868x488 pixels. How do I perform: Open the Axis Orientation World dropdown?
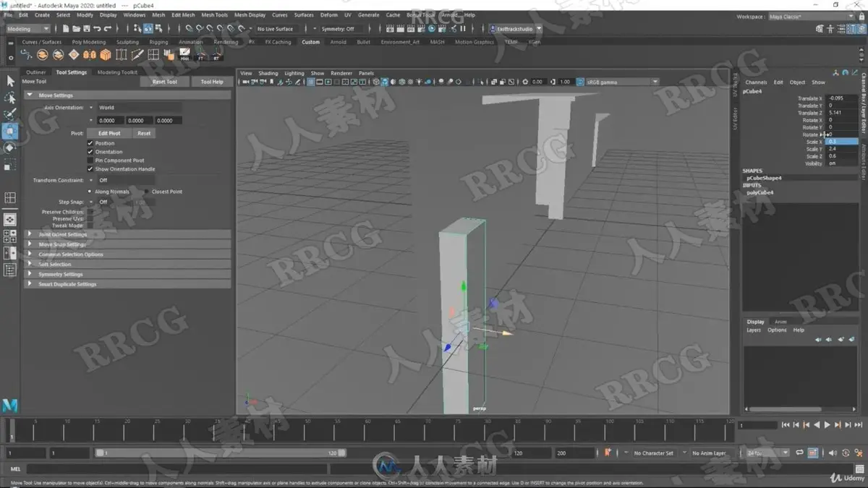click(140, 107)
